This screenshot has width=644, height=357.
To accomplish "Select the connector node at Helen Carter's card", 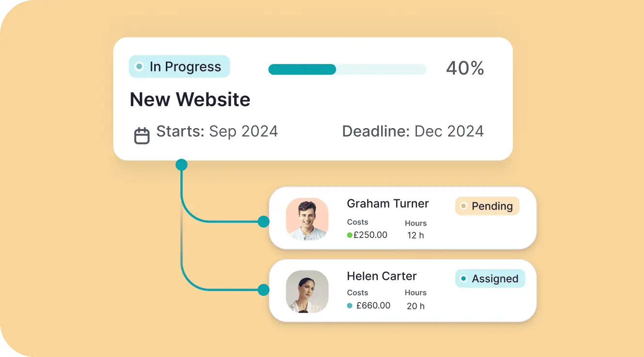I will 263,290.
